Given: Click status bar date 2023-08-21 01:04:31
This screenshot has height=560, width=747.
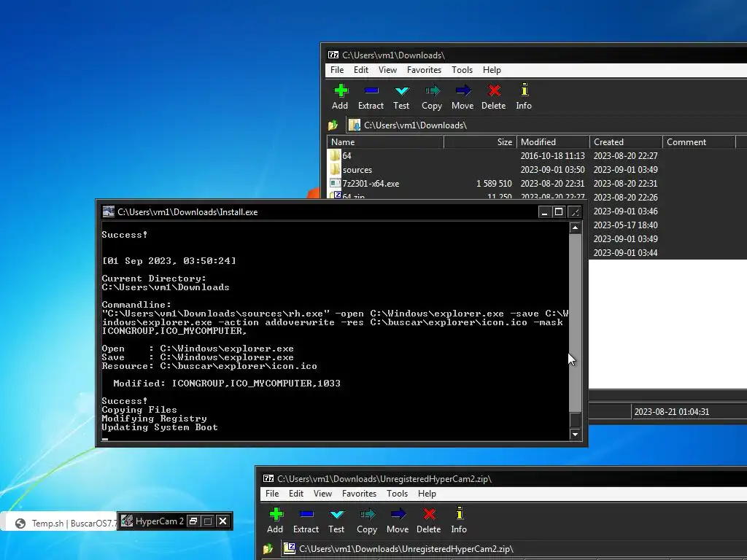Looking at the screenshot, I should [x=672, y=412].
